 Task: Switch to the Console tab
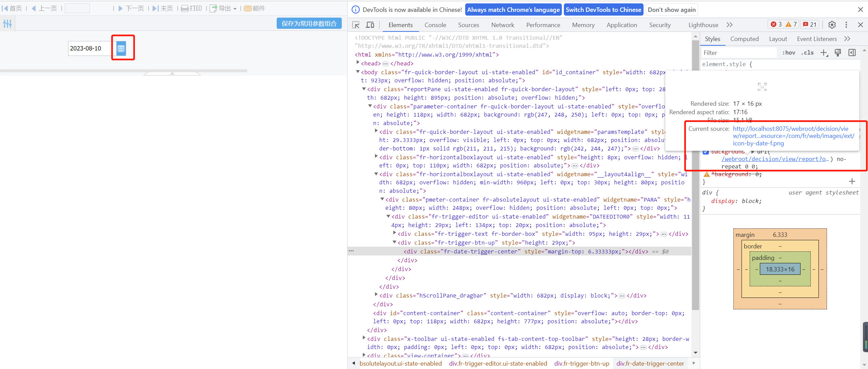point(435,25)
